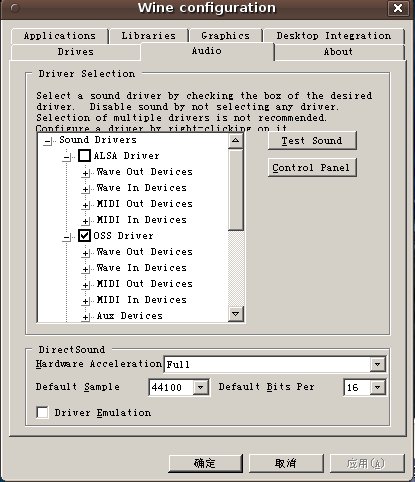The width and height of the screenshot is (415, 482).
Task: Expand OSS MIDI Out Devices
Action: pos(85,285)
